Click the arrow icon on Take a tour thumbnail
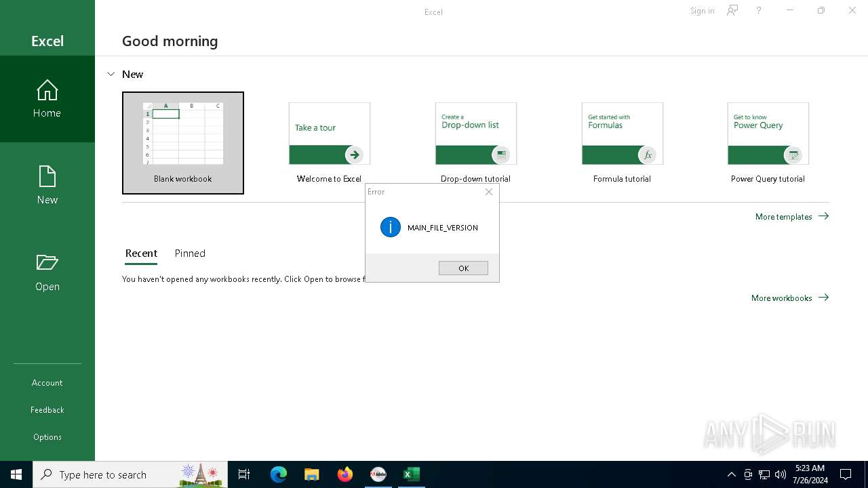This screenshot has height=488, width=868. (354, 155)
